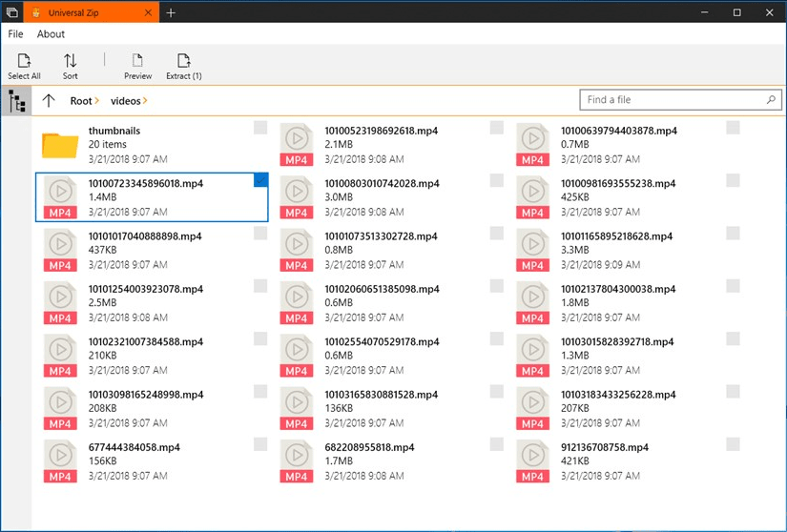Click the 3.3MB size text
The image size is (787, 532).
pos(575,250)
